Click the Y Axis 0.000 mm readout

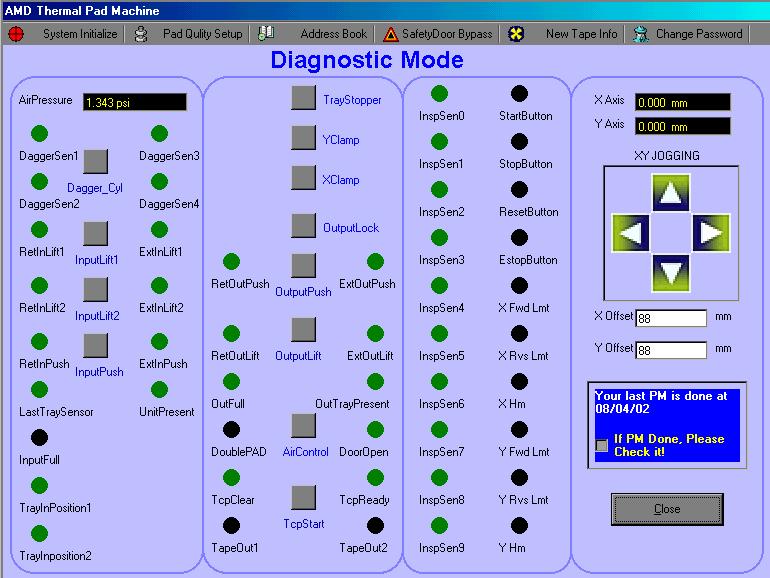coord(683,126)
